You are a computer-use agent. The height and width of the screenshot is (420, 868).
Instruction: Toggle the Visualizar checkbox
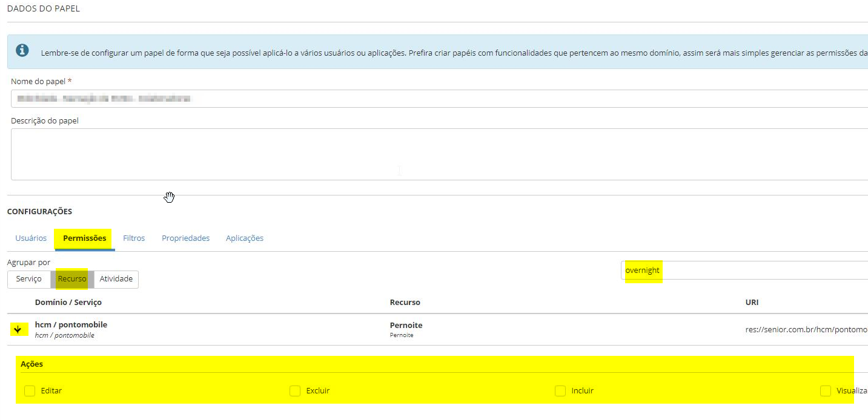tap(826, 391)
